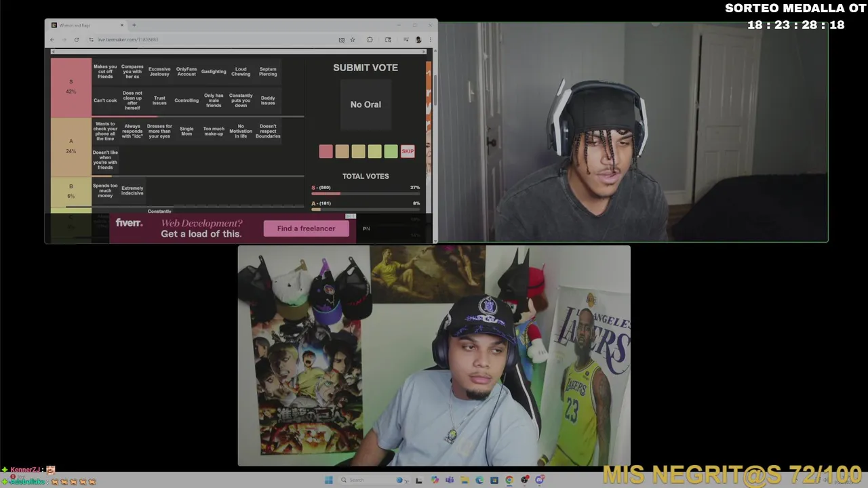Vote yellow B tier swatch
868x488 pixels.
click(359, 151)
